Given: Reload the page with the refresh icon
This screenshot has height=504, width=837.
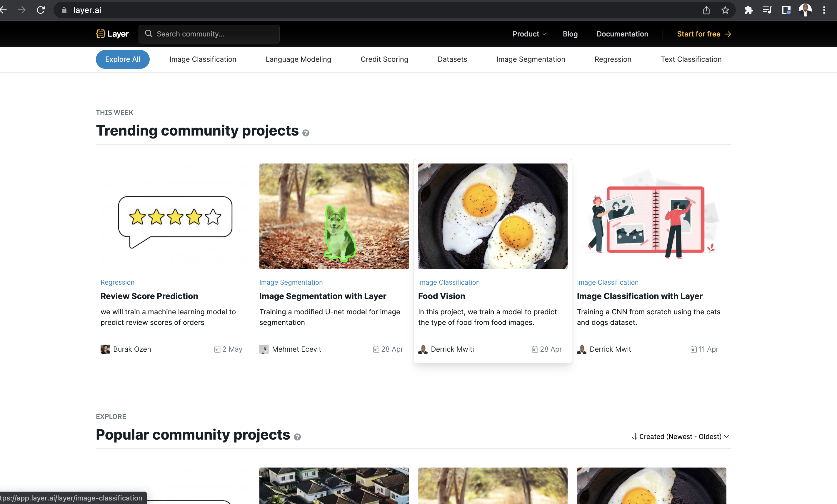Looking at the screenshot, I should (41, 10).
